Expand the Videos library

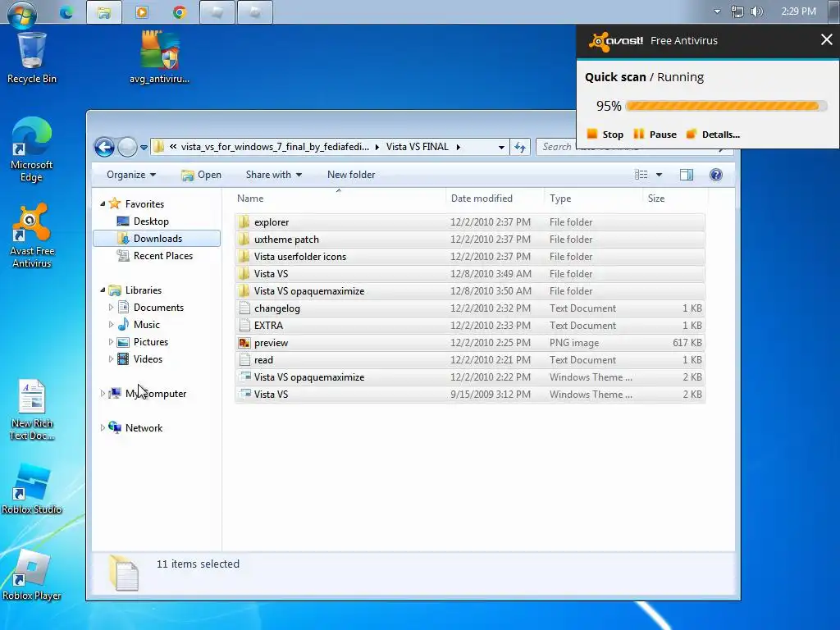tap(111, 359)
